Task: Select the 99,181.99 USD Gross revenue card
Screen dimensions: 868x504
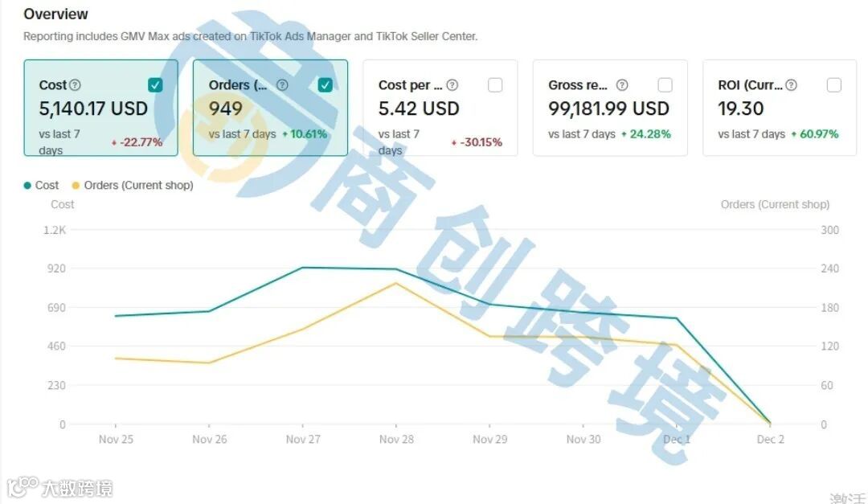Action: coord(609,109)
